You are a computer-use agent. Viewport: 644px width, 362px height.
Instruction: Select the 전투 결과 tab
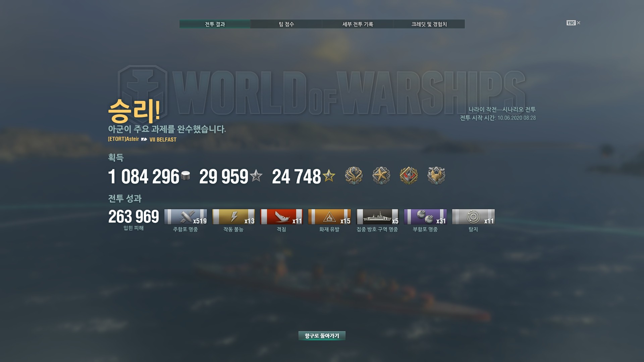[215, 24]
